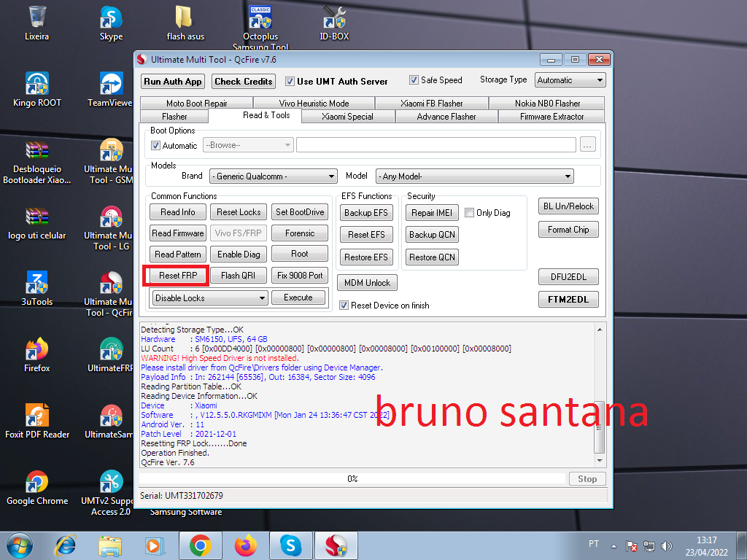Open the Skype desktop shortcut
Image resolution: width=747 pixels, height=560 pixels.
point(111,23)
